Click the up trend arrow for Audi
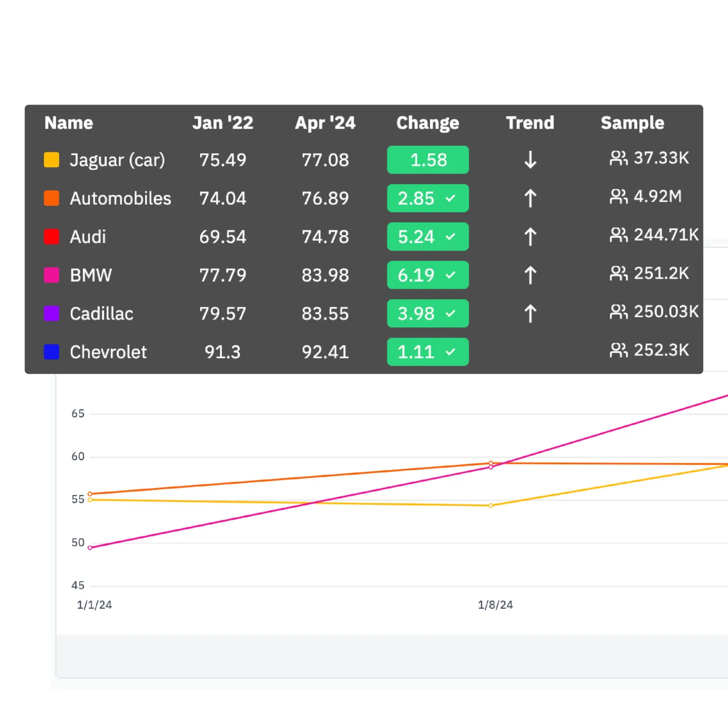This screenshot has height=728, width=728. coord(530,237)
